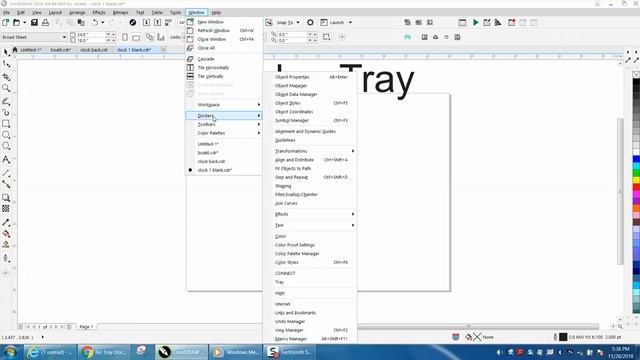Switch to clock back.cdr in Window list
The height and width of the screenshot is (360, 640).
click(224, 162)
